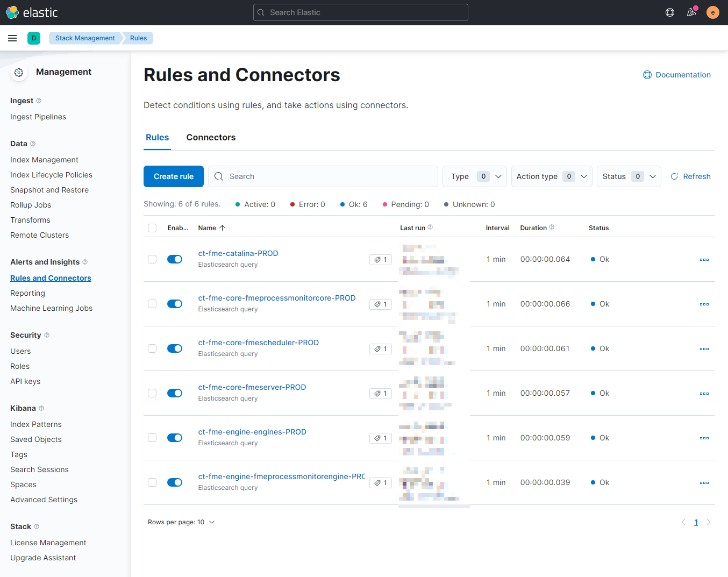
Task: Click the Management gear icon in the sidebar
Action: pyautogui.click(x=19, y=73)
